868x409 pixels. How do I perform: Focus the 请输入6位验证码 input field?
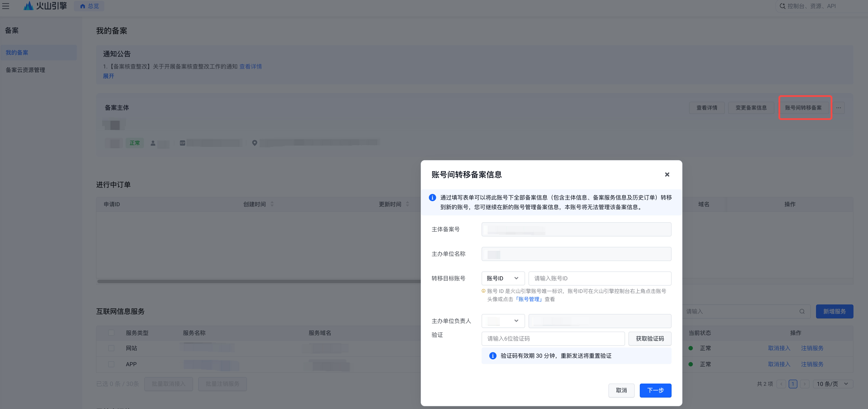(x=553, y=339)
